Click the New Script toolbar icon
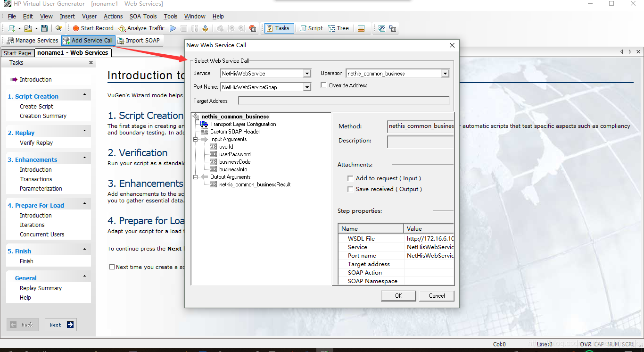Image resolution: width=644 pixels, height=352 pixels. pos(11,28)
